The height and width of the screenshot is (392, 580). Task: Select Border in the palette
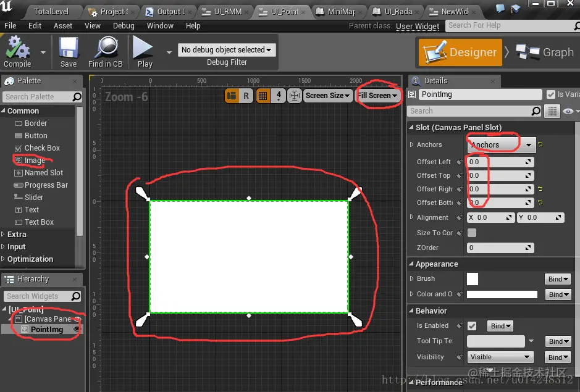[x=36, y=123]
